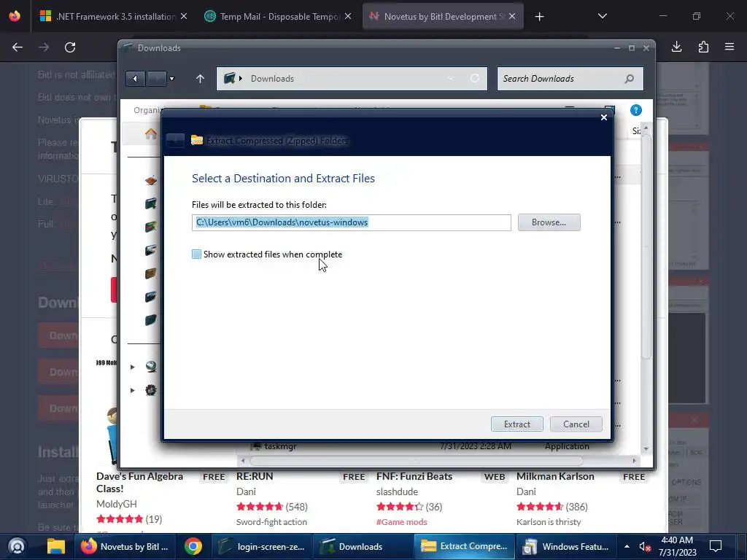Show hidden system tray icons
Screen dimensions: 747x560
pyautogui.click(x=627, y=546)
